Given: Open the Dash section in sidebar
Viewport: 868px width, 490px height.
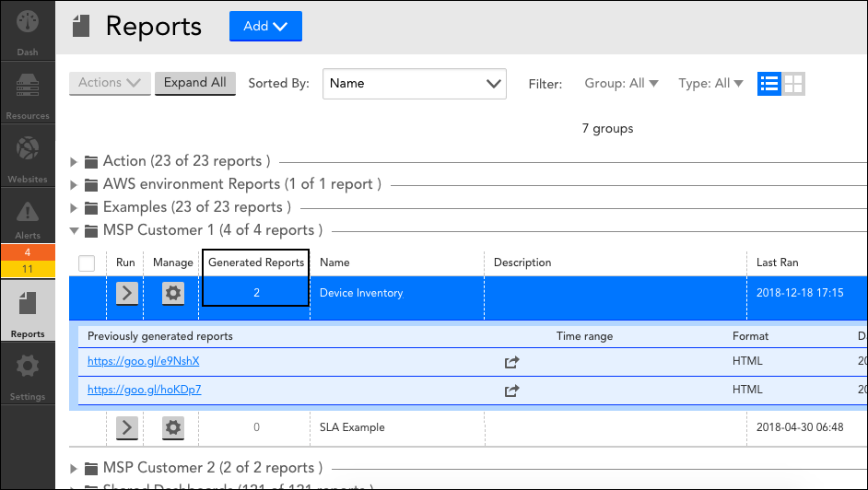Looking at the screenshot, I should (27, 30).
